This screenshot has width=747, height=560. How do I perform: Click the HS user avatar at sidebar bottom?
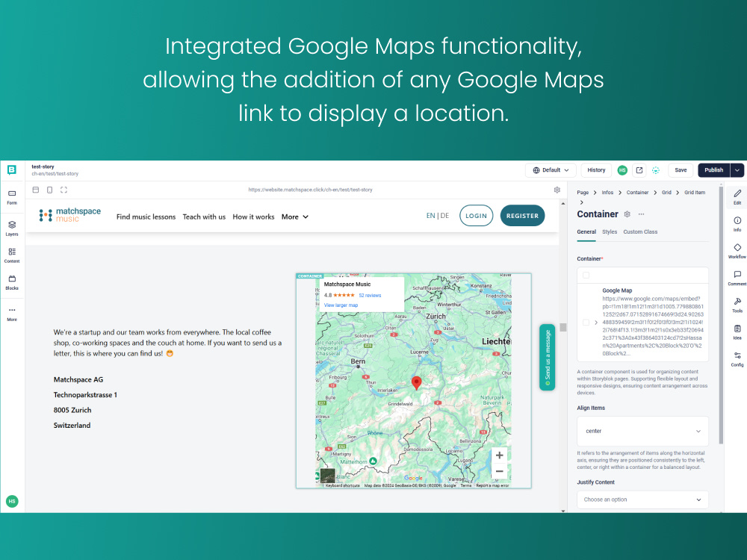12,501
